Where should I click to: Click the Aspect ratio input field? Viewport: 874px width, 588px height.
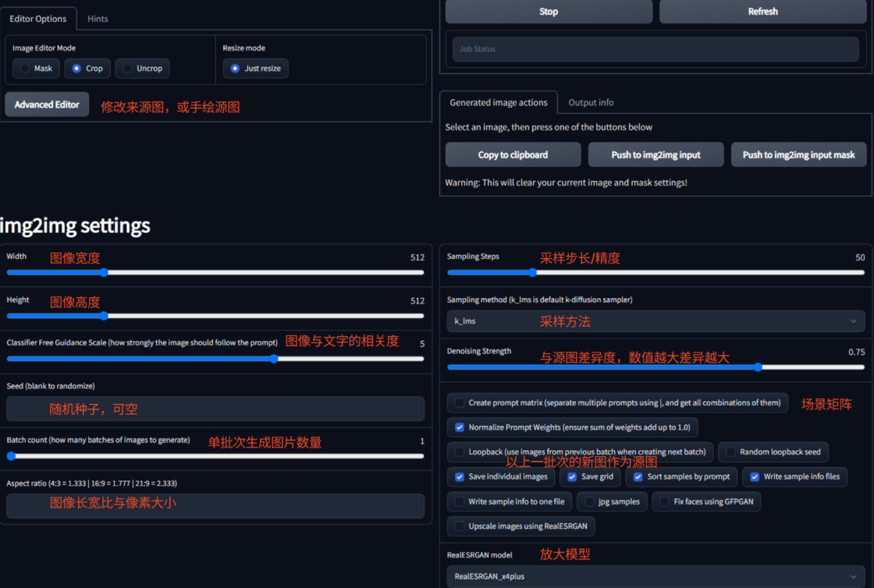215,505
